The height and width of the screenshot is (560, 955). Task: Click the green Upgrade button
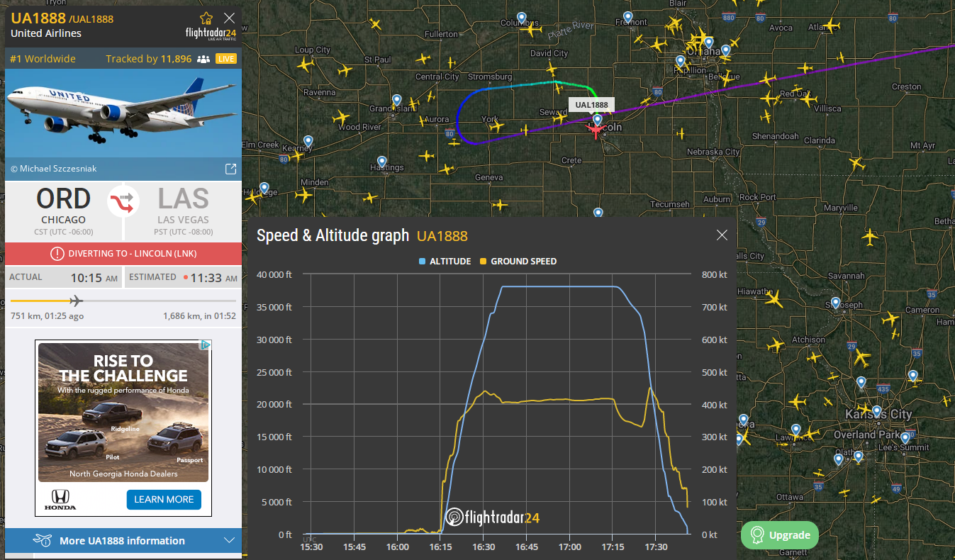pos(780,535)
